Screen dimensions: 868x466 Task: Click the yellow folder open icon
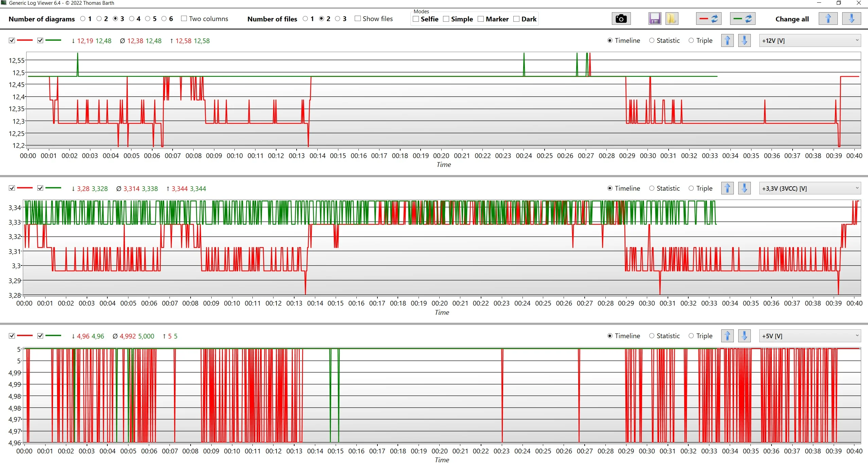click(671, 19)
